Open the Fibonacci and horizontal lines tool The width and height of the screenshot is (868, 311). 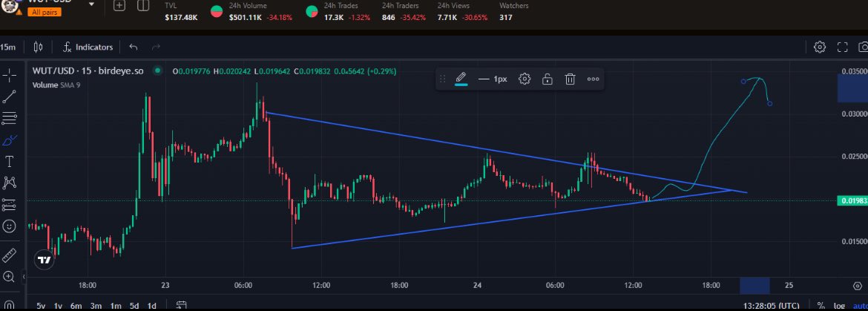[10, 118]
